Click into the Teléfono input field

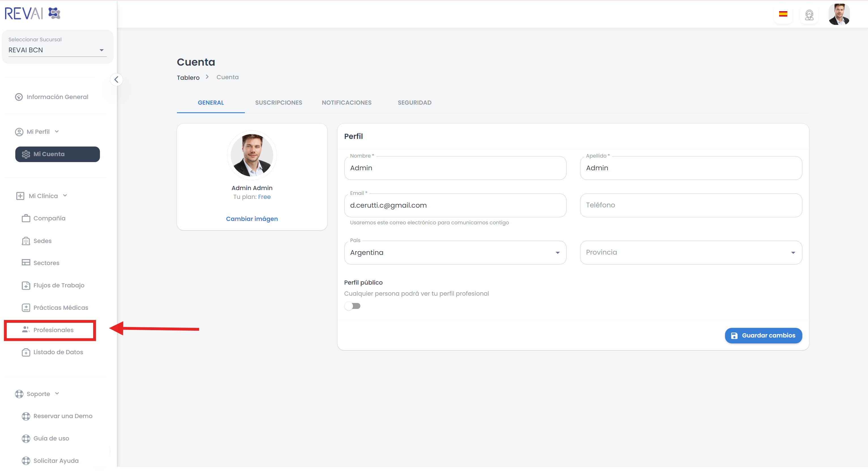(x=691, y=205)
